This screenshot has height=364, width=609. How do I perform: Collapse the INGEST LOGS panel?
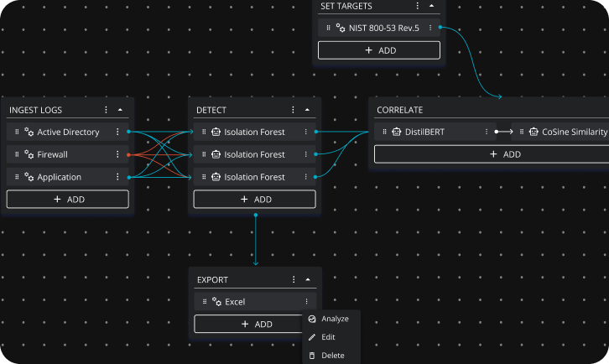tap(120, 110)
